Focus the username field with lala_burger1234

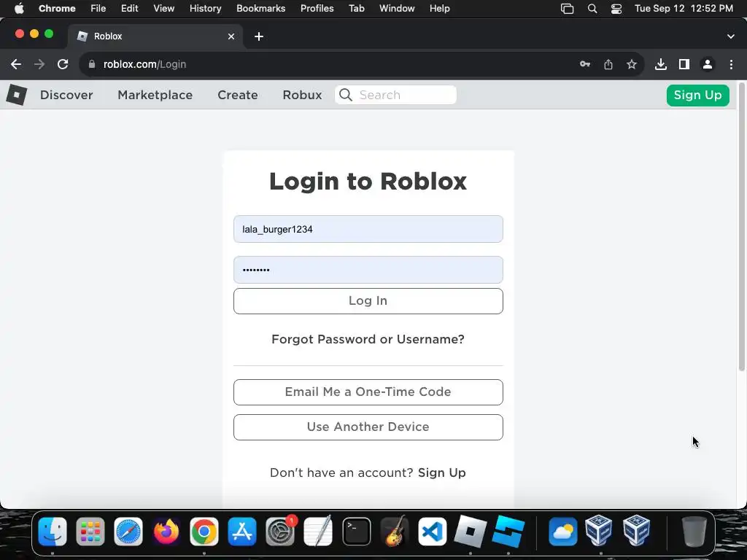(x=368, y=229)
